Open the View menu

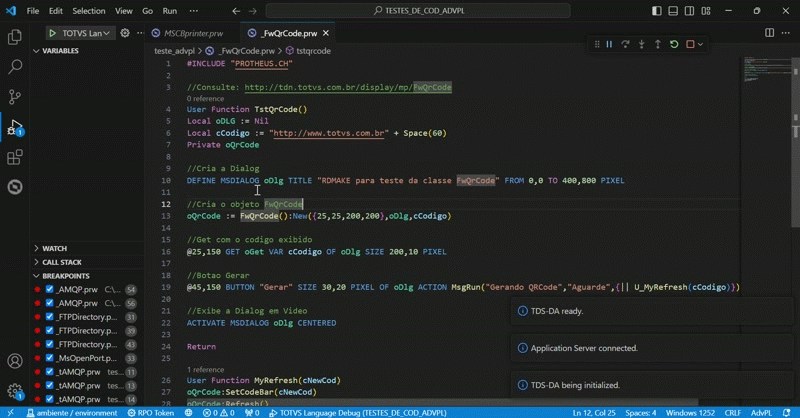(123, 11)
